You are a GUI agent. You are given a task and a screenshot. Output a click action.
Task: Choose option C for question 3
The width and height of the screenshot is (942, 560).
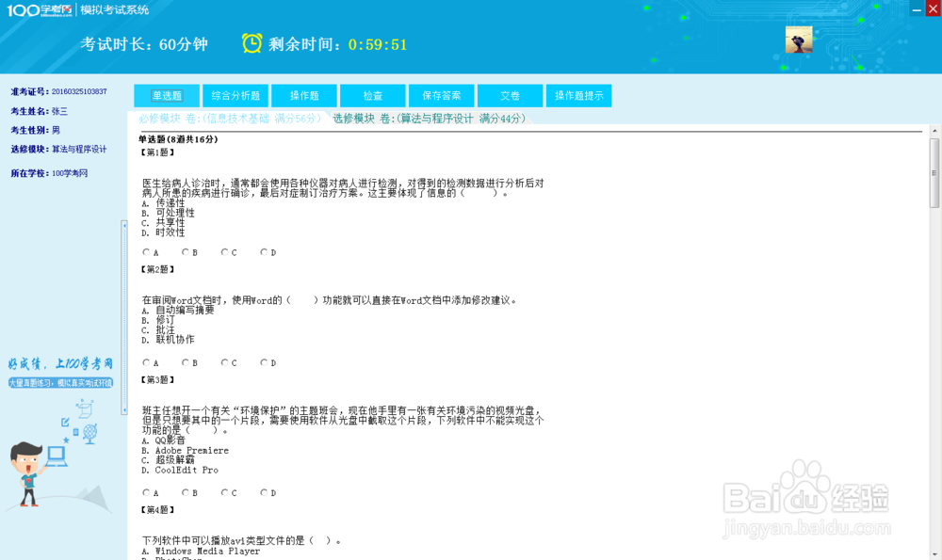point(224,492)
